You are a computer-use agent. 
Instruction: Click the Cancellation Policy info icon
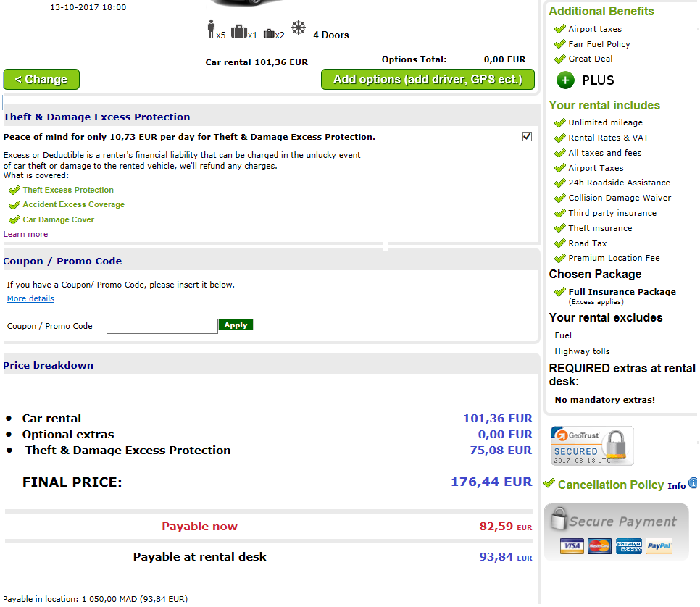click(x=693, y=483)
